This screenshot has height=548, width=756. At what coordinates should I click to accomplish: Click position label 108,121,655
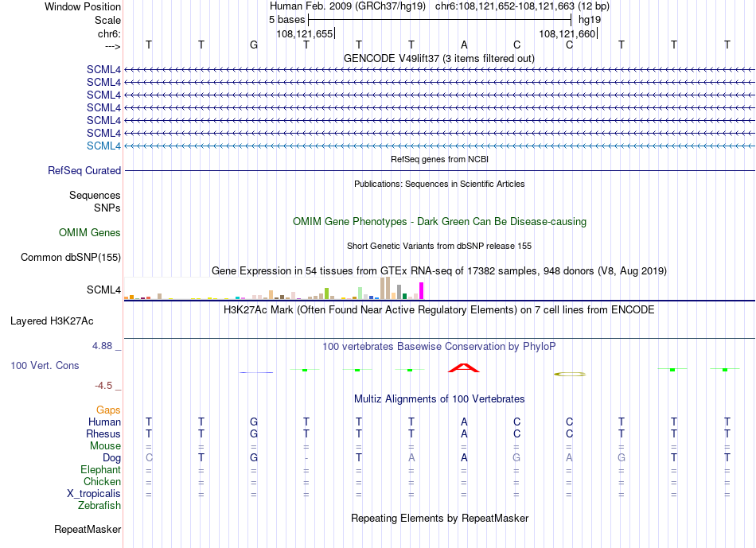tap(305, 33)
